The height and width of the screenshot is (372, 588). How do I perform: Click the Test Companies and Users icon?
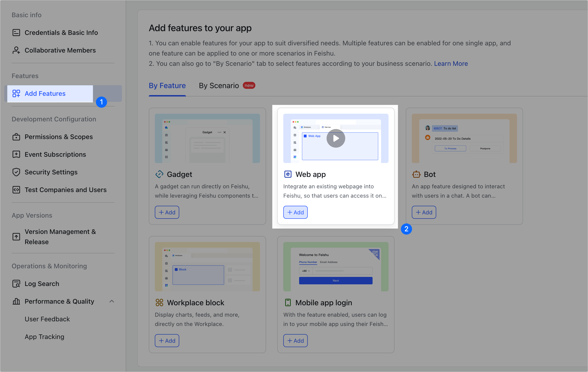pyautogui.click(x=16, y=190)
